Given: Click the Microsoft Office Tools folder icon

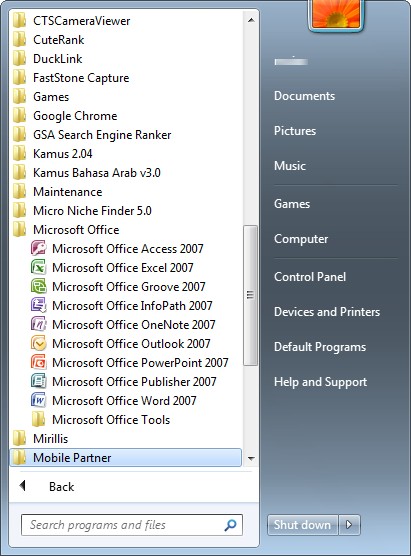Looking at the screenshot, I should 38,419.
